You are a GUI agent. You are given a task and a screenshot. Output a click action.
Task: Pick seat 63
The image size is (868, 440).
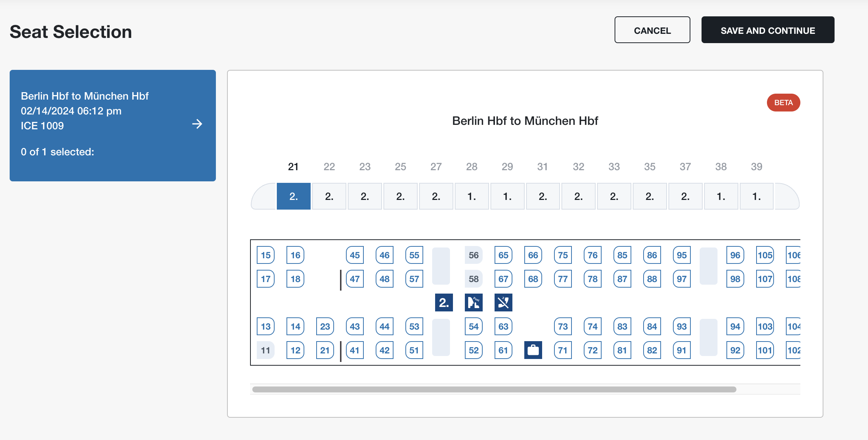[503, 326]
